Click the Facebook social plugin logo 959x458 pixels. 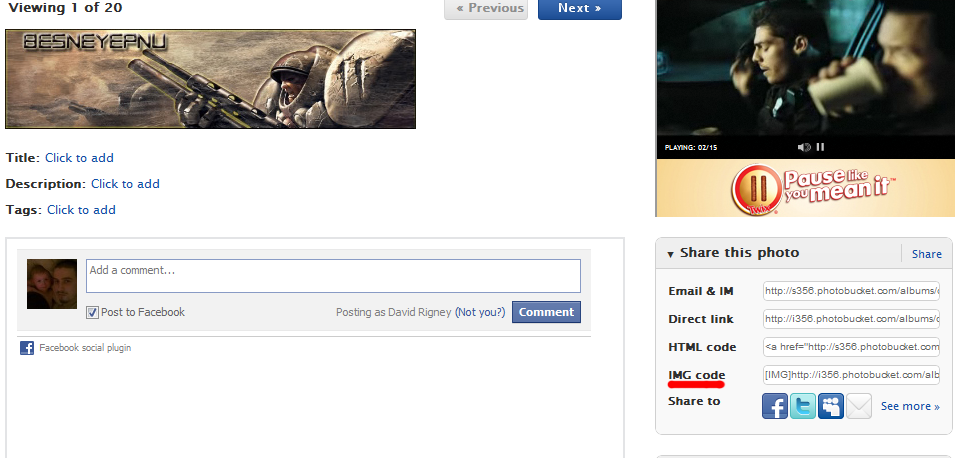pos(27,348)
